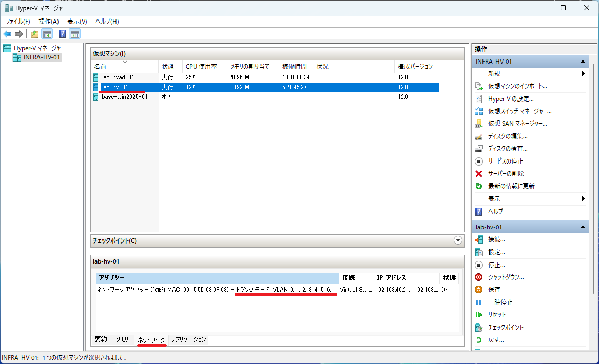This screenshot has height=364, width=599.
Task: Open ヘルプ in the actions pane
Action: pyautogui.click(x=495, y=211)
